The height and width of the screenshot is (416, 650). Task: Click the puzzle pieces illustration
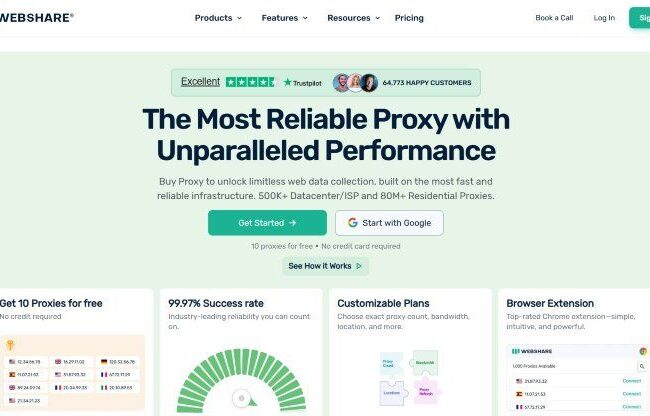point(410,378)
